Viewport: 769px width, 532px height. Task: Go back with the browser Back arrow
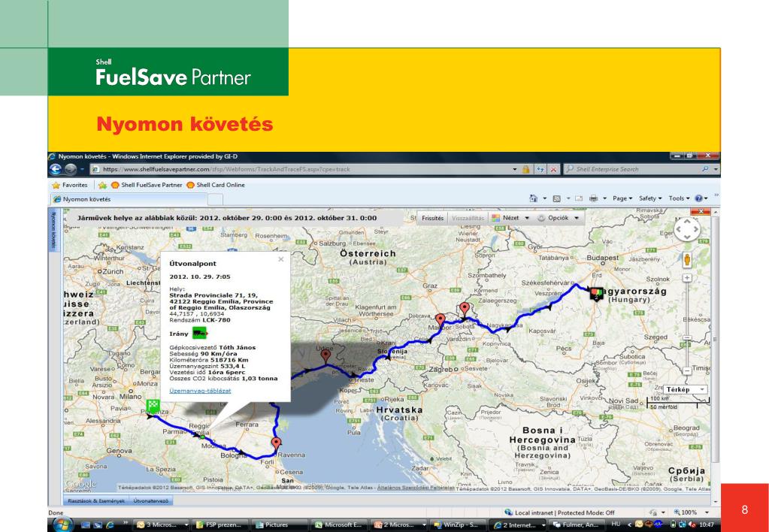coord(56,169)
